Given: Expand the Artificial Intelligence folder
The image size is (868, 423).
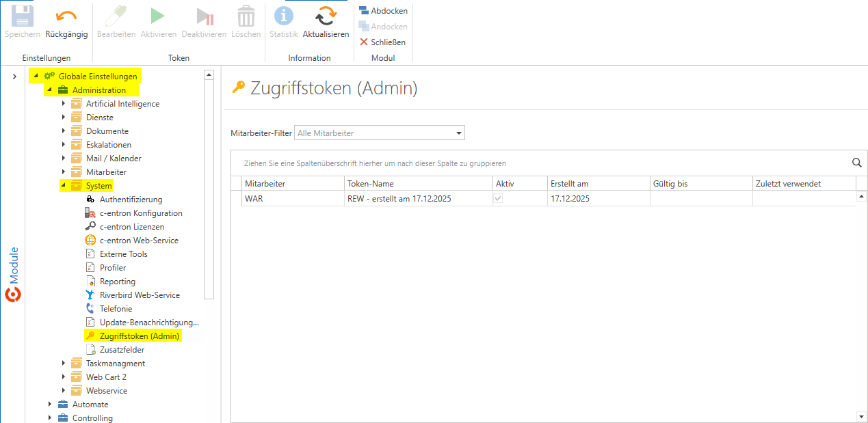Looking at the screenshot, I should (64, 104).
